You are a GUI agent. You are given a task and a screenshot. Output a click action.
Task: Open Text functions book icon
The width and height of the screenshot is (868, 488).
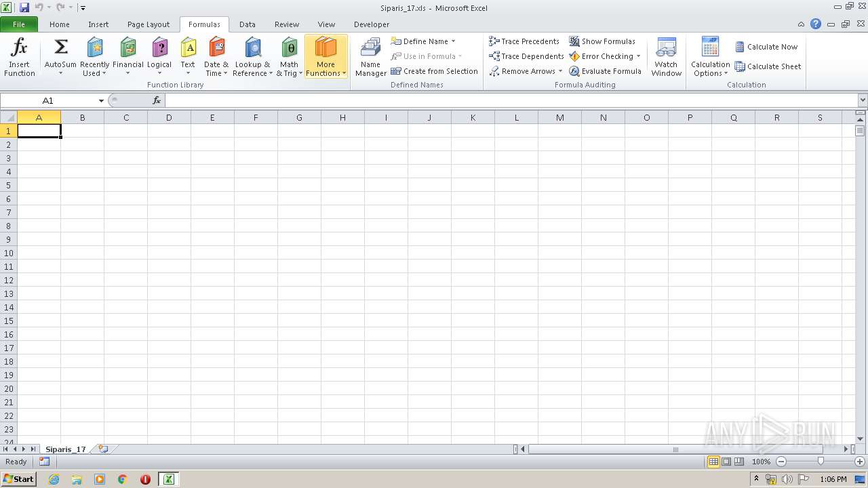(188, 47)
